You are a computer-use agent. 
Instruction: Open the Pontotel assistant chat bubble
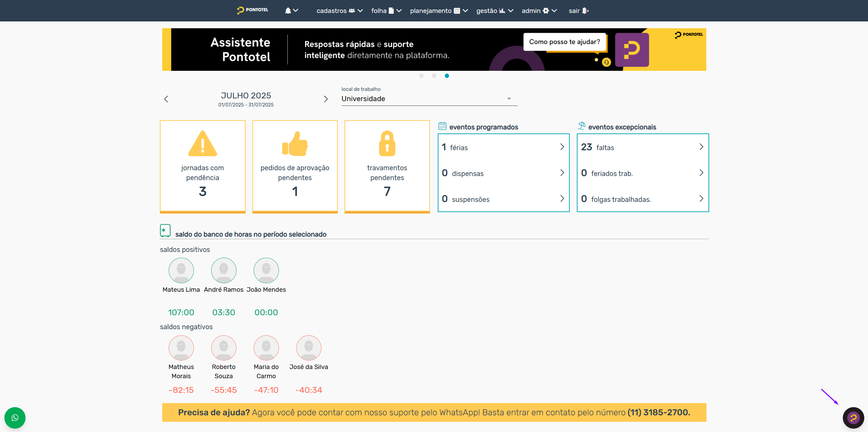pos(853,418)
